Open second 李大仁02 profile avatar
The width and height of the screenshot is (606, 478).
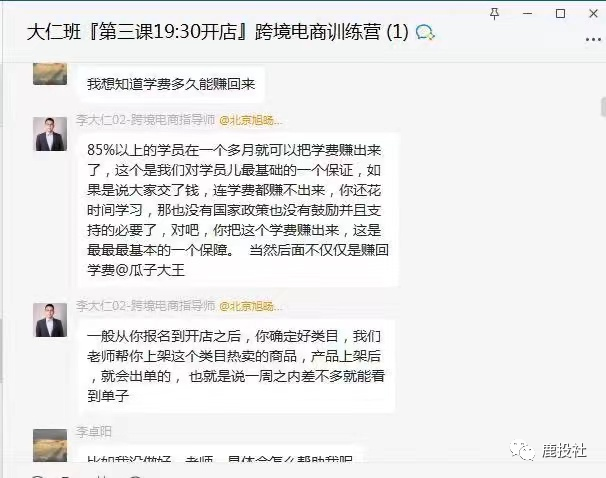pyautogui.click(x=50, y=320)
